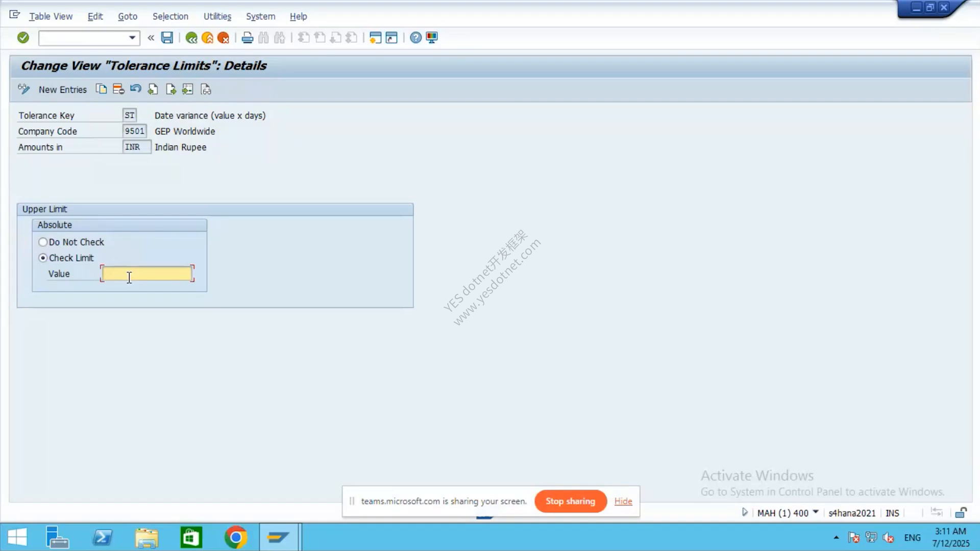The height and width of the screenshot is (551, 980).
Task: Click the New Entries button
Action: click(63, 90)
